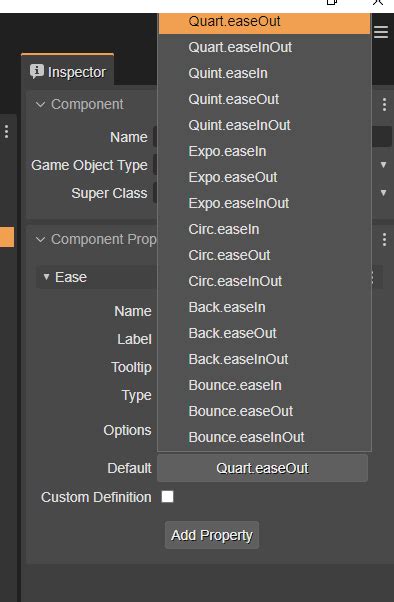Viewport: 394px width, 602px height.
Task: Choose Expo.easeInOut option
Action: tap(264, 203)
